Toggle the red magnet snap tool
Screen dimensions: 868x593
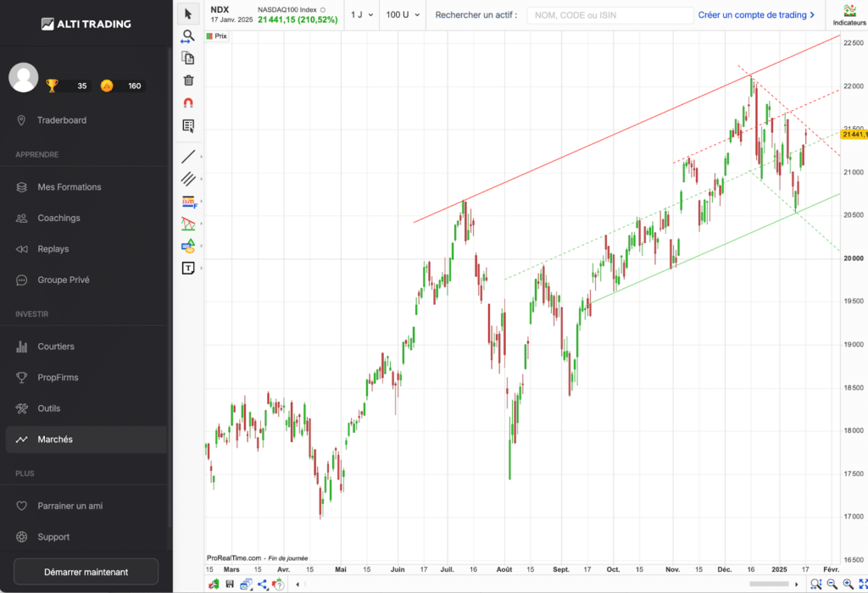(x=188, y=103)
